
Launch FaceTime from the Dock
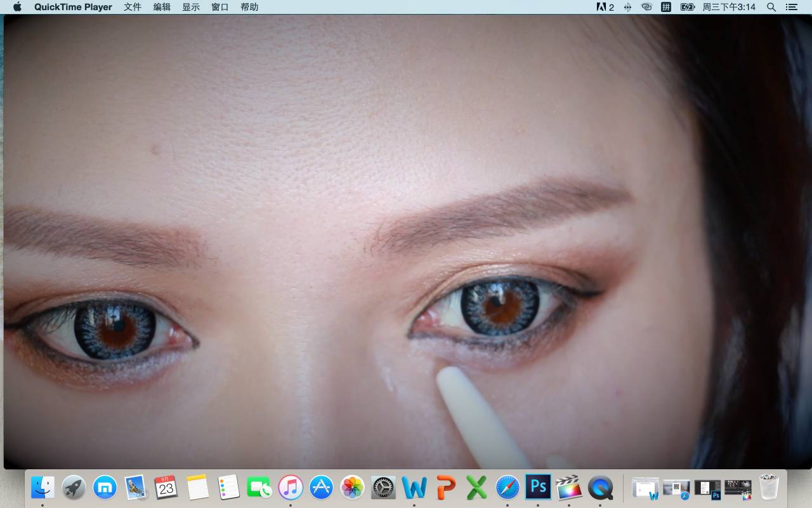point(259,488)
